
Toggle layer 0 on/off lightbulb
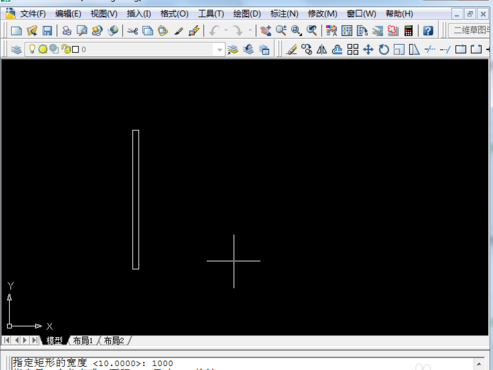[x=32, y=49]
